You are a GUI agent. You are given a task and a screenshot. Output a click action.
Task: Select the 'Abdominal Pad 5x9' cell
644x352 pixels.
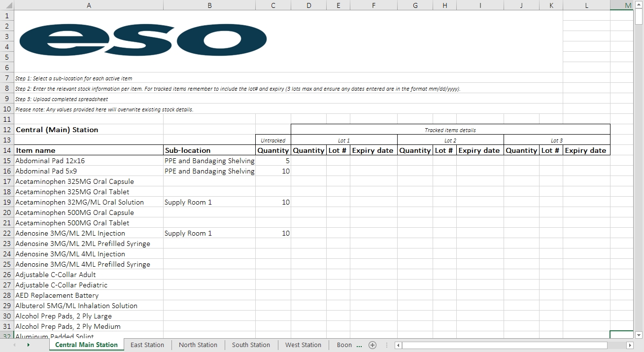point(89,171)
